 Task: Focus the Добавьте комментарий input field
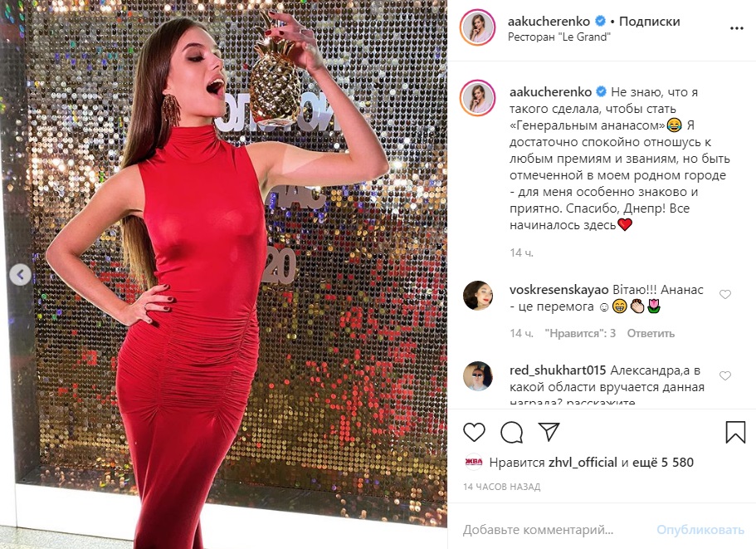click(554, 530)
